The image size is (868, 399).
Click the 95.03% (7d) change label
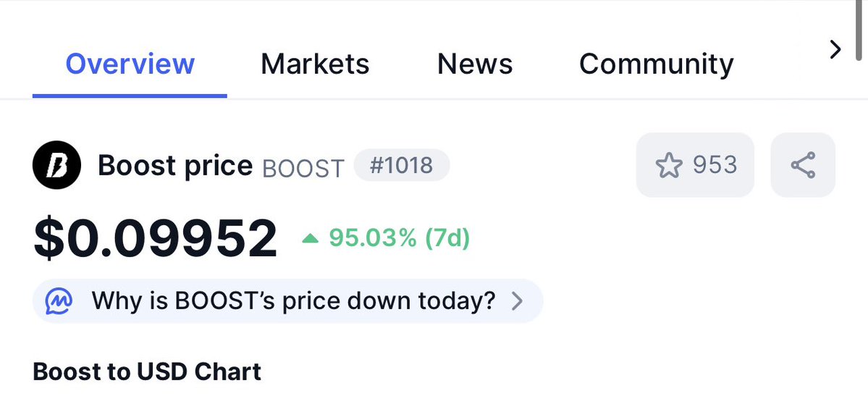point(399,238)
